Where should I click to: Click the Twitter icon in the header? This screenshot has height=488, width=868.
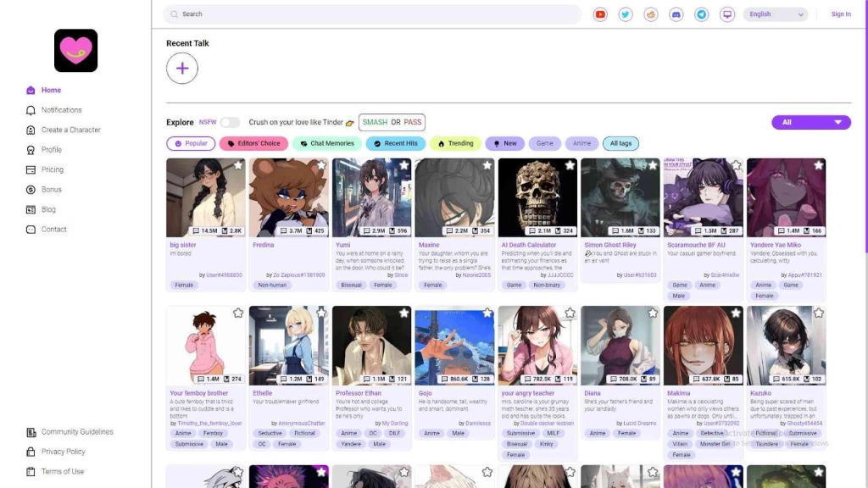pos(626,14)
